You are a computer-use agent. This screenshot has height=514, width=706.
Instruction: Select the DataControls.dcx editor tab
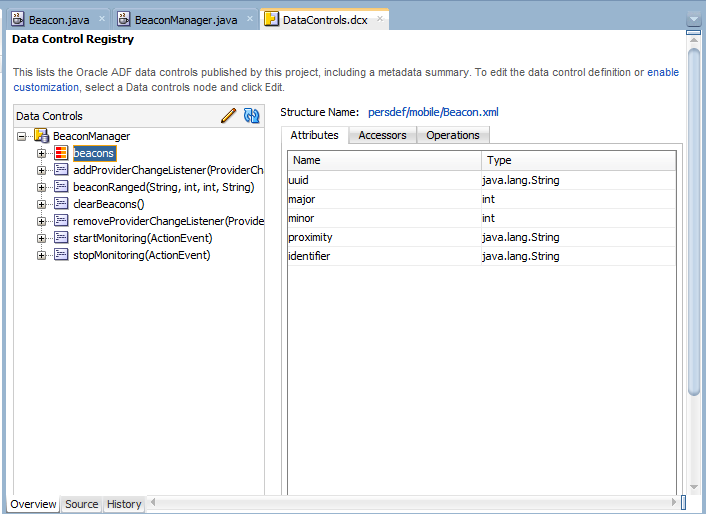[325, 20]
